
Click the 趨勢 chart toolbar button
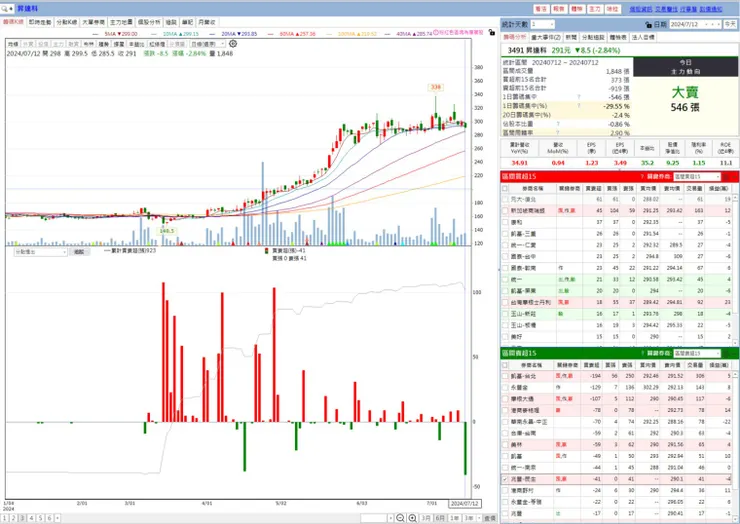[103, 44]
